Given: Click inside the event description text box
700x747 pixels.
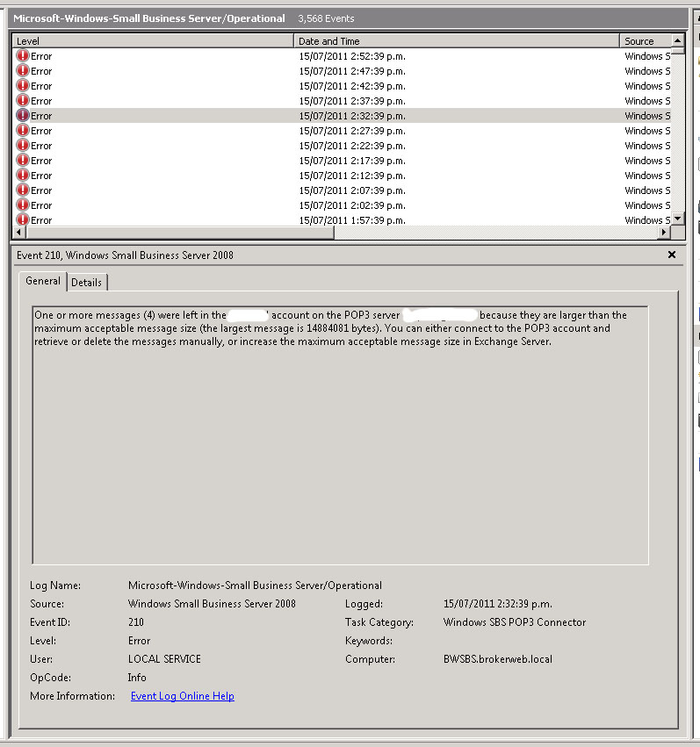Looking at the screenshot, I should tap(340, 439).
